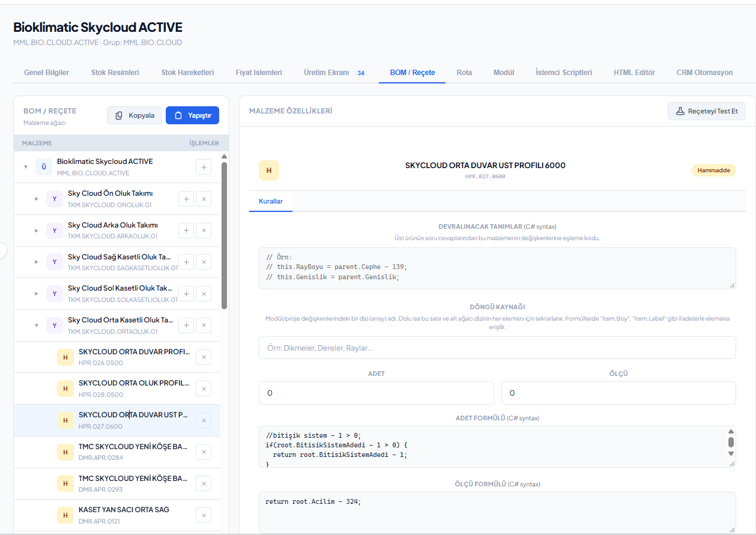This screenshot has width=756, height=535.
Task: Expand Sky Cloud Sol Kasetli Oluk node
Action: coord(36,294)
